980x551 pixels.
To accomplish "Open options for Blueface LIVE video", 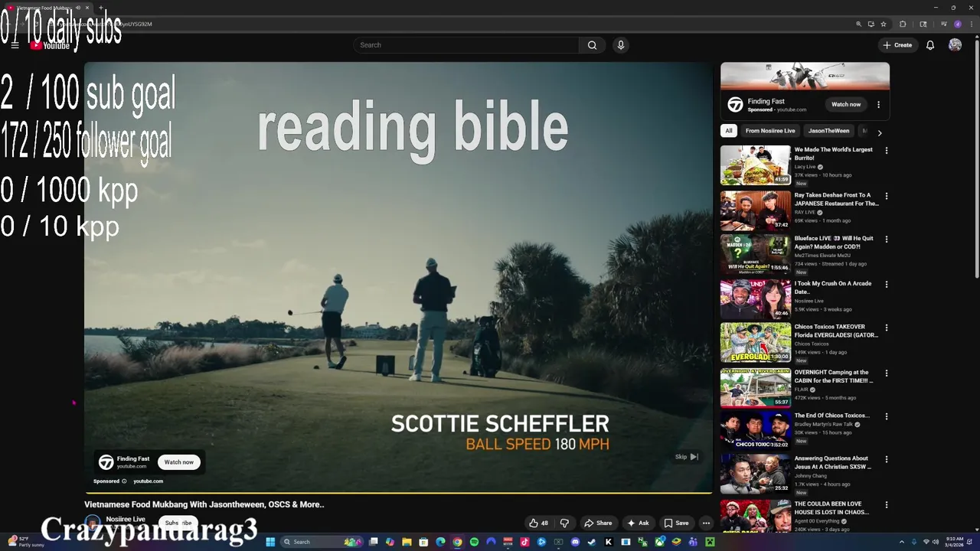I will (x=887, y=240).
